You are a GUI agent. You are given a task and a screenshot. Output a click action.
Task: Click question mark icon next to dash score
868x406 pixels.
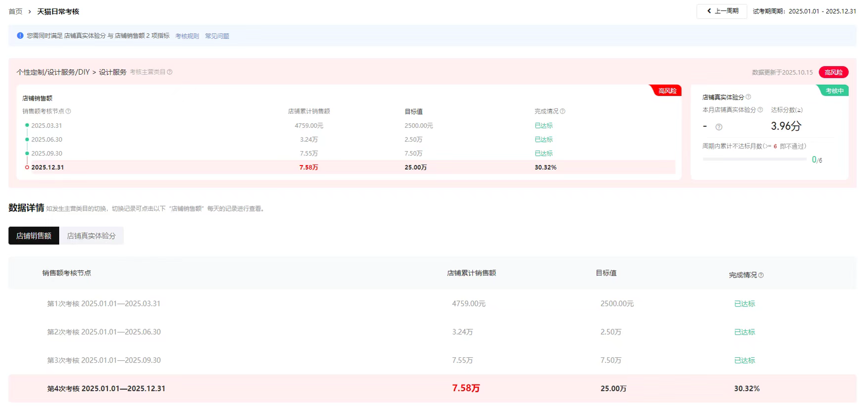click(719, 127)
